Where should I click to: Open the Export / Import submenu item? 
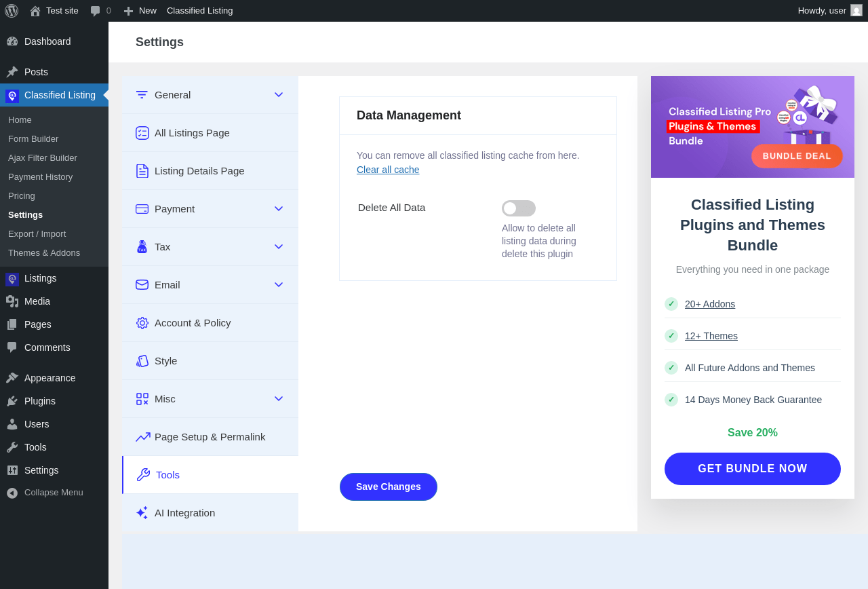click(x=54, y=234)
